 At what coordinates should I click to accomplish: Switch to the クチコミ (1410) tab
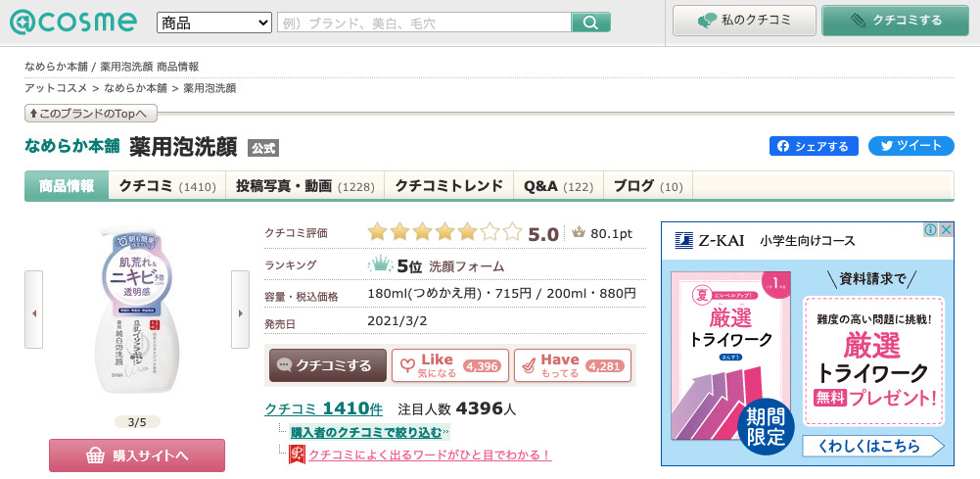pos(167,186)
